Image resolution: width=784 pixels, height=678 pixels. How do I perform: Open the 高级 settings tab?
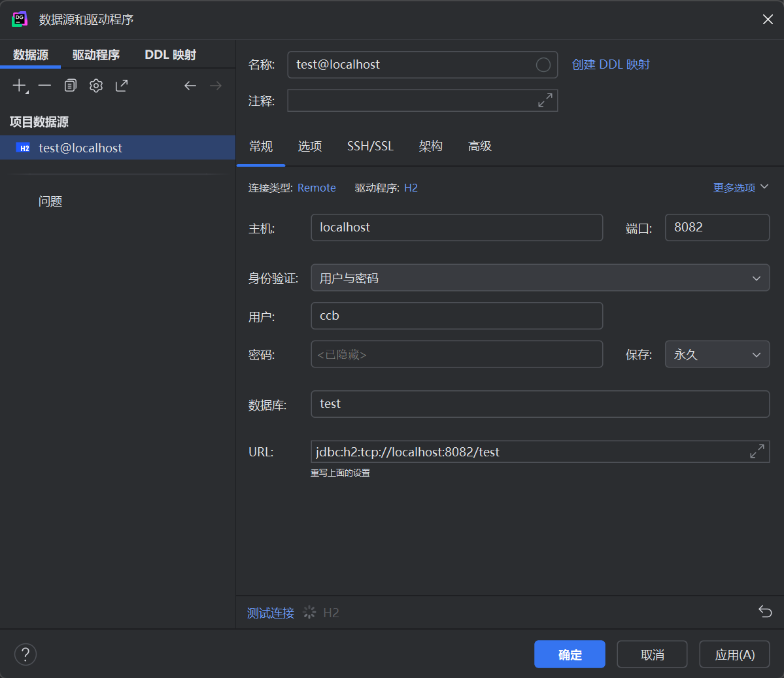click(480, 146)
